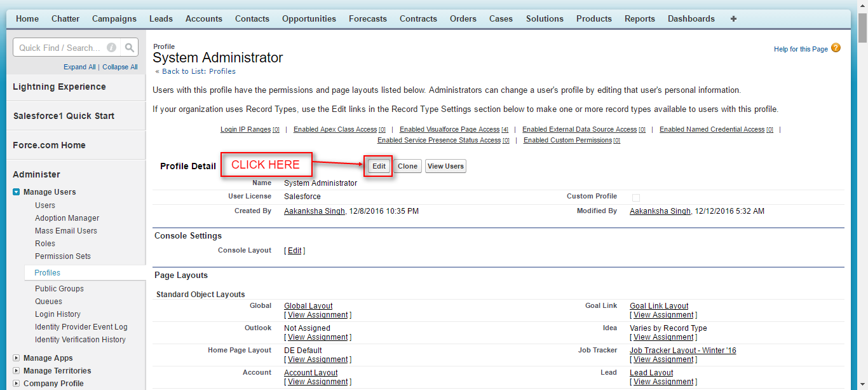Click the info icon in Quick Find box

point(112,48)
